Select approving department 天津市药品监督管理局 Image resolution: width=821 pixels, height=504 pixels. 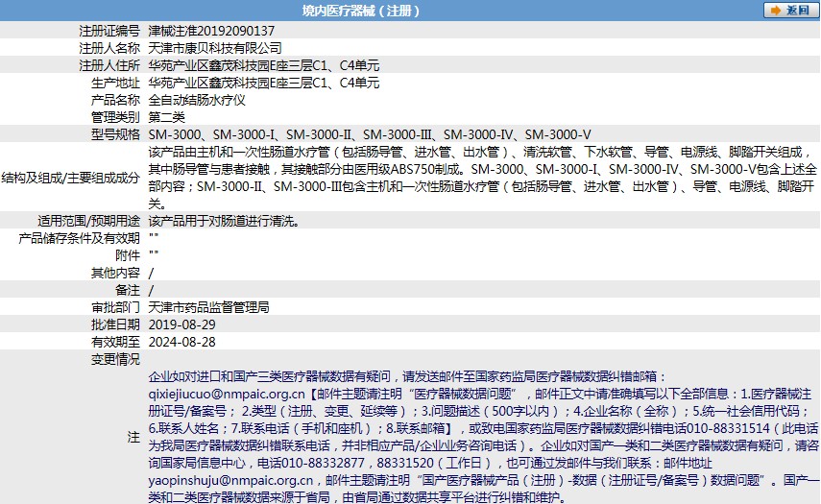coord(209,307)
